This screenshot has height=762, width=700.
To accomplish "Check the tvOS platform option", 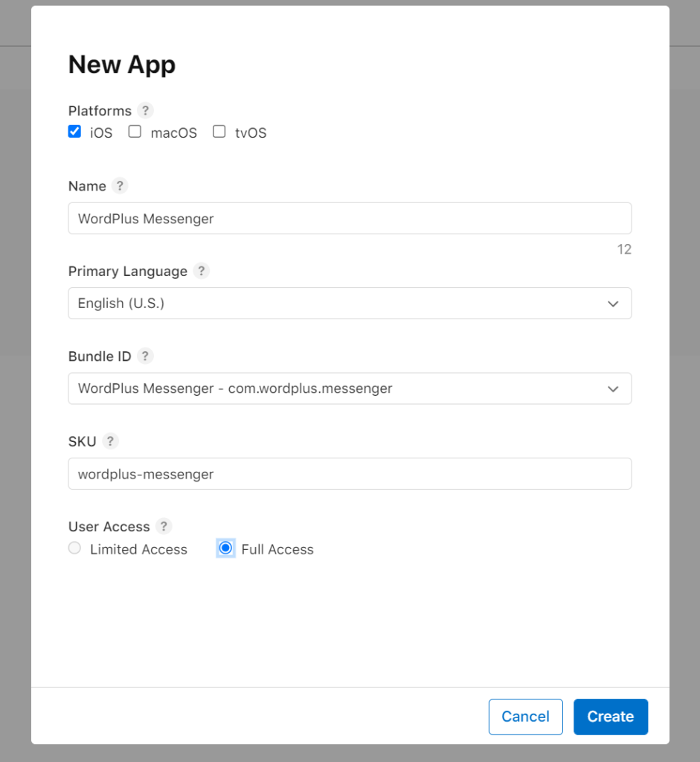I will 219,131.
